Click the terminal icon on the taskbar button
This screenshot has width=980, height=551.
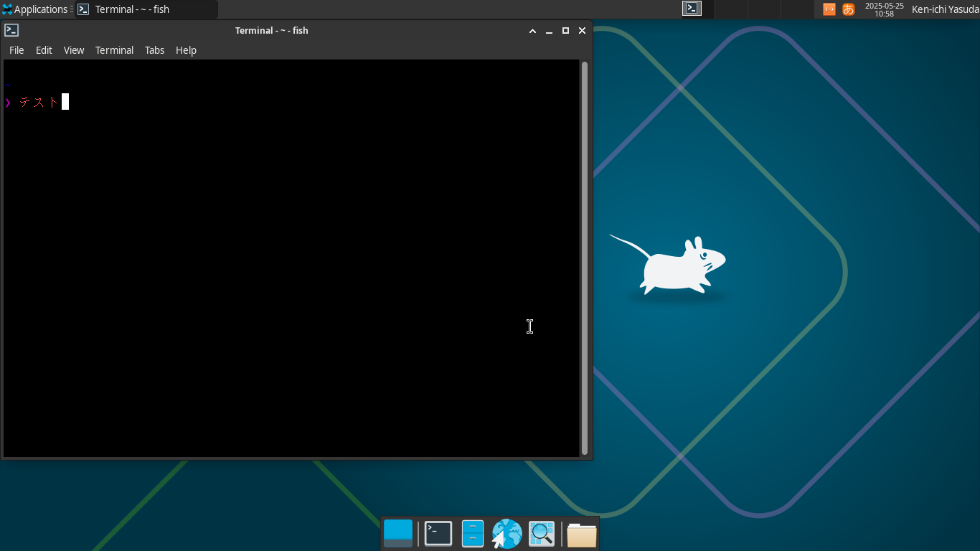(x=83, y=9)
